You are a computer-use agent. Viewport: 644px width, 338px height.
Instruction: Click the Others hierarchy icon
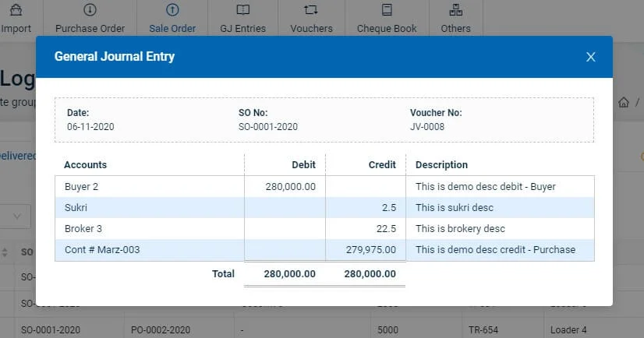pos(455,11)
